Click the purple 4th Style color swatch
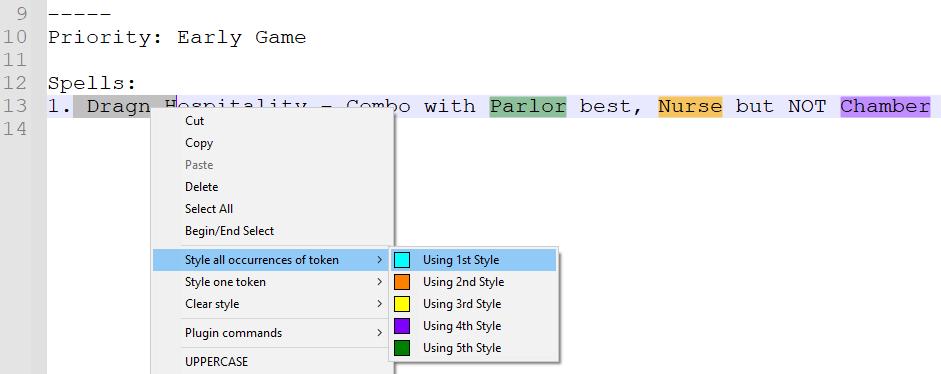Screen dimensions: 941x374 click(x=401, y=326)
